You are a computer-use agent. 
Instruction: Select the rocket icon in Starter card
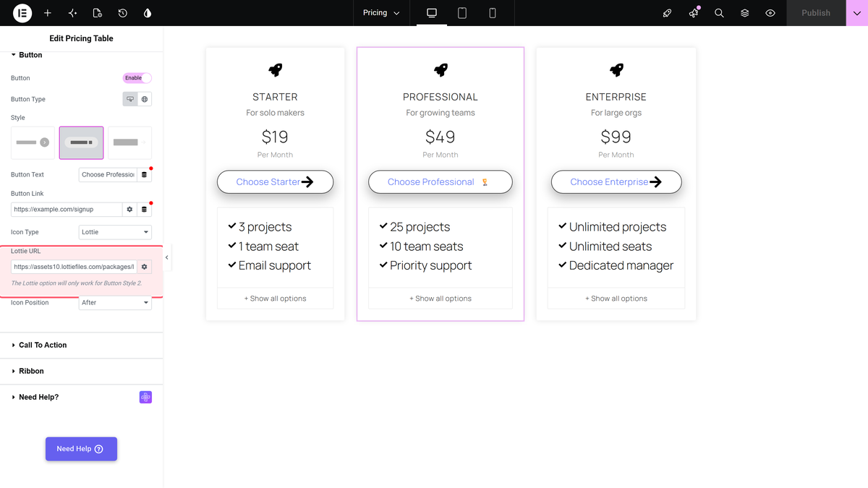275,69
